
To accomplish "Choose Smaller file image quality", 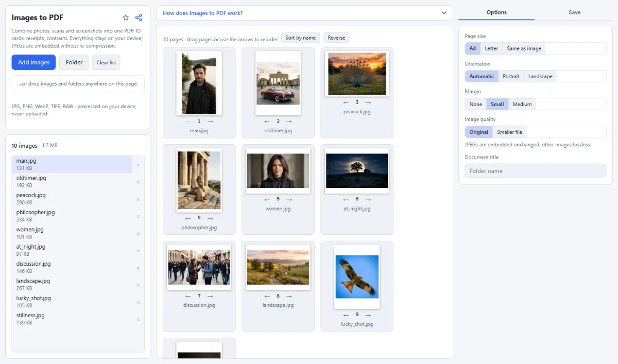I will point(509,132).
